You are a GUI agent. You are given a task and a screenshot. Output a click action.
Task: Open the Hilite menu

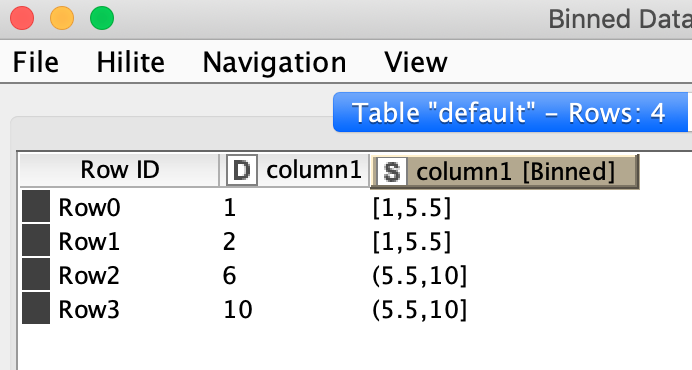coord(131,62)
